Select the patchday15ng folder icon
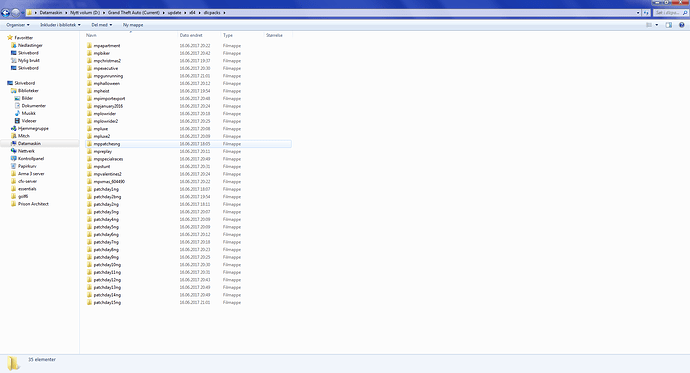Screen dimensions: 690x373 (x=89, y=303)
